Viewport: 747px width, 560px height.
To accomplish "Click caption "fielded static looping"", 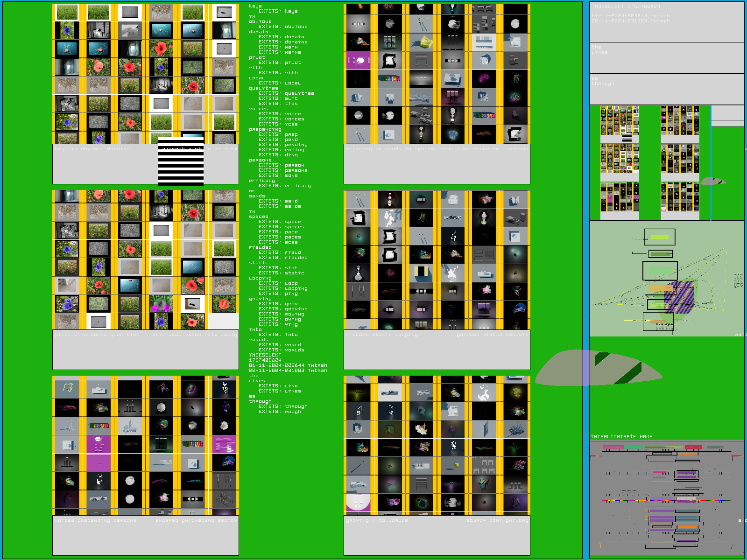I will click(x=381, y=335).
